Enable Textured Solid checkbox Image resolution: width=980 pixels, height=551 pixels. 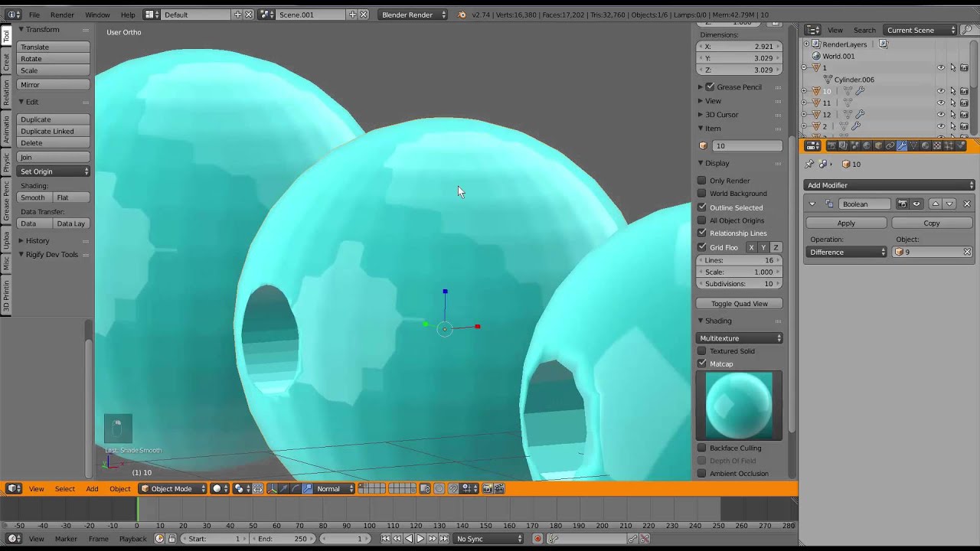(701, 350)
